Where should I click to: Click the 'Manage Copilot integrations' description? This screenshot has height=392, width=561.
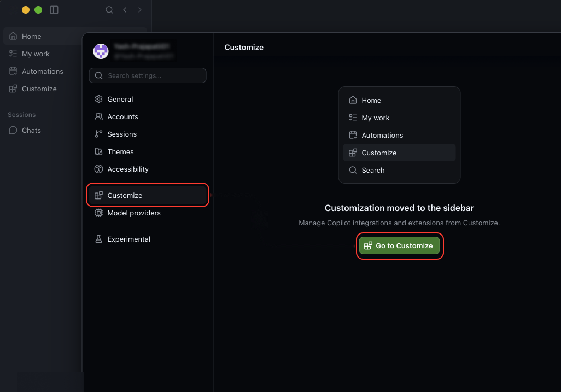[x=399, y=223]
